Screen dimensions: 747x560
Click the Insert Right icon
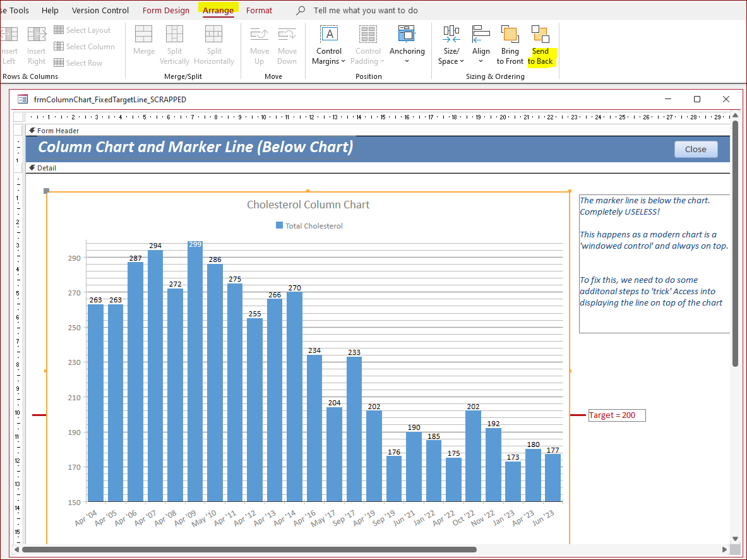37,34
